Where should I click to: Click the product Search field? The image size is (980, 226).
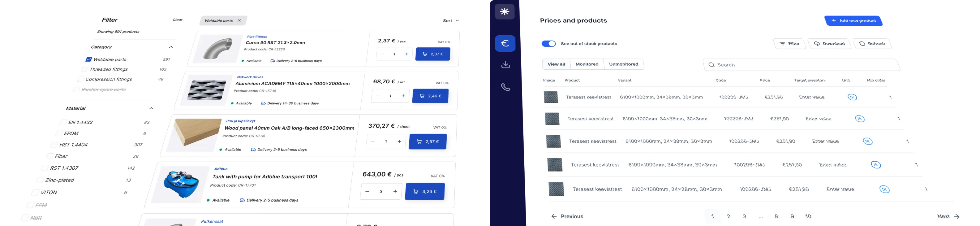801,65
